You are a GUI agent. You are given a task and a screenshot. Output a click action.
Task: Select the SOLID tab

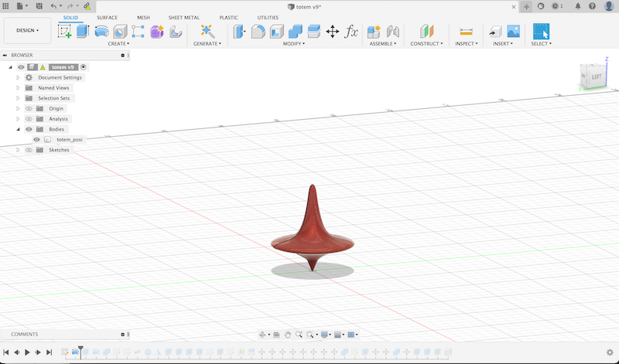coord(70,18)
